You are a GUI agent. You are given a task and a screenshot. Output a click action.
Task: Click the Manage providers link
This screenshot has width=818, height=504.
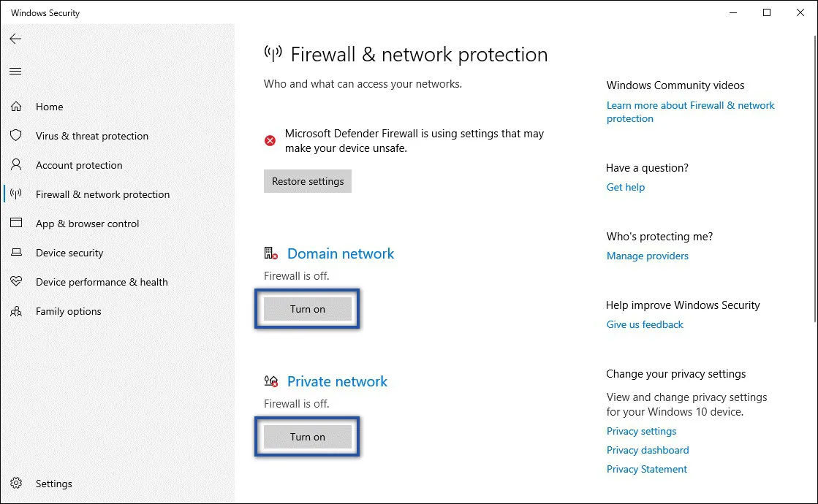pyautogui.click(x=647, y=256)
